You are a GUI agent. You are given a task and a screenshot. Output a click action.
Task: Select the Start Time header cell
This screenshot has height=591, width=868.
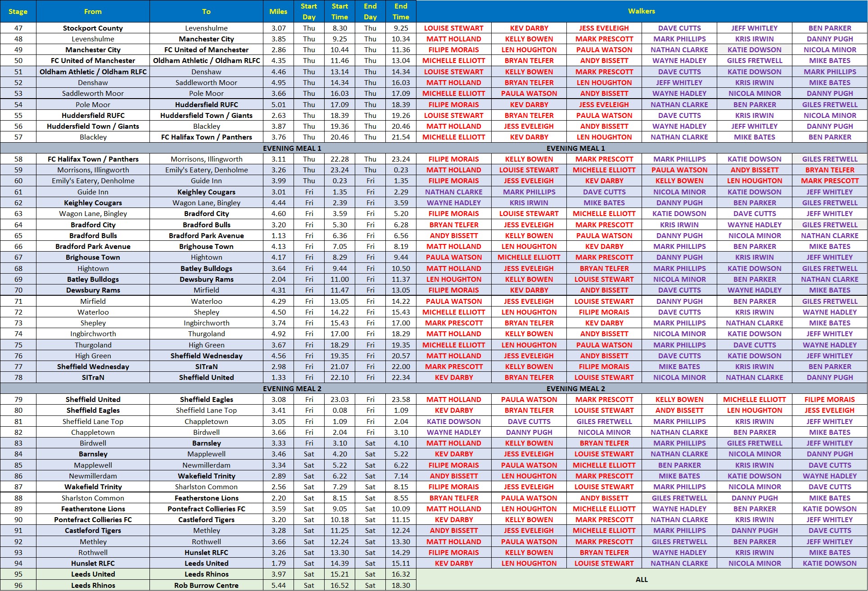coord(339,11)
